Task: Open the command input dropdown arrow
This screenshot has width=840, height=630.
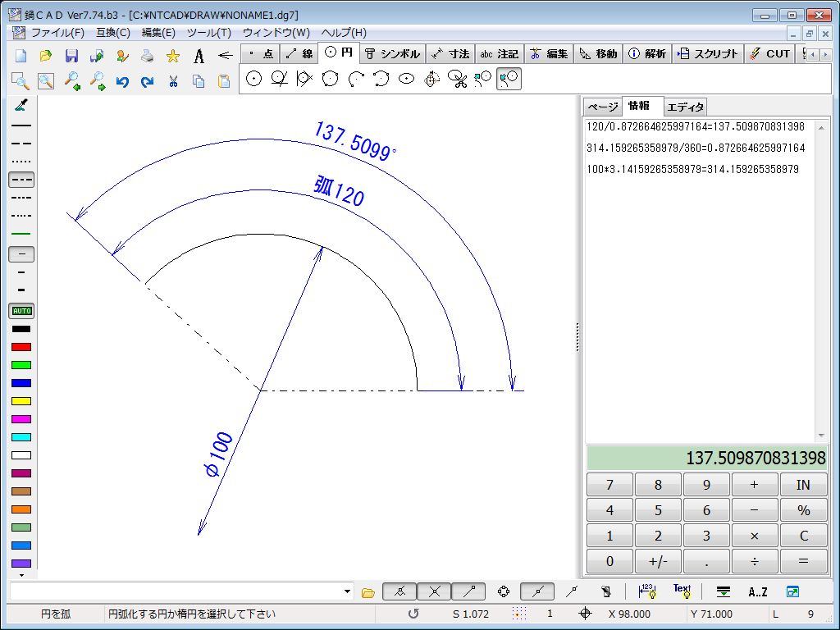Action: [x=347, y=592]
